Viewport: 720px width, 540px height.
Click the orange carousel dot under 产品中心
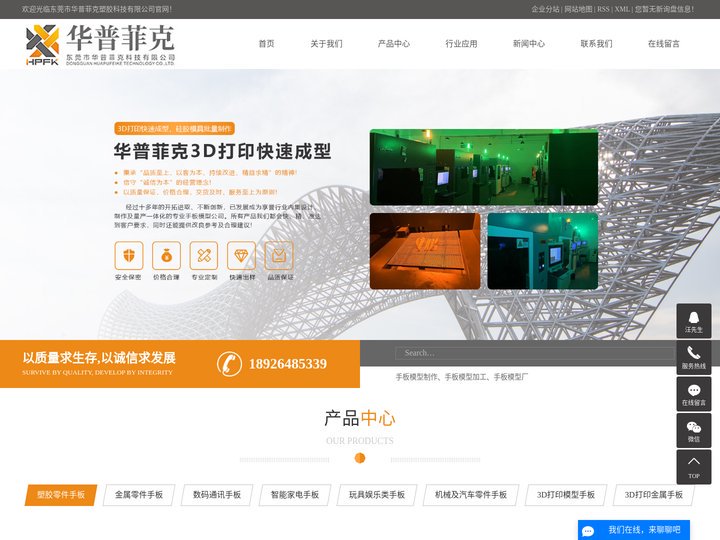(x=360, y=458)
